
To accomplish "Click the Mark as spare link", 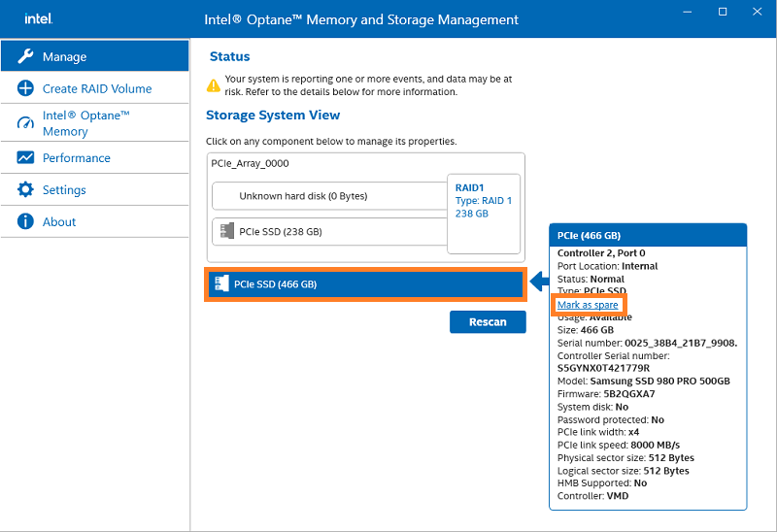I will (x=588, y=305).
